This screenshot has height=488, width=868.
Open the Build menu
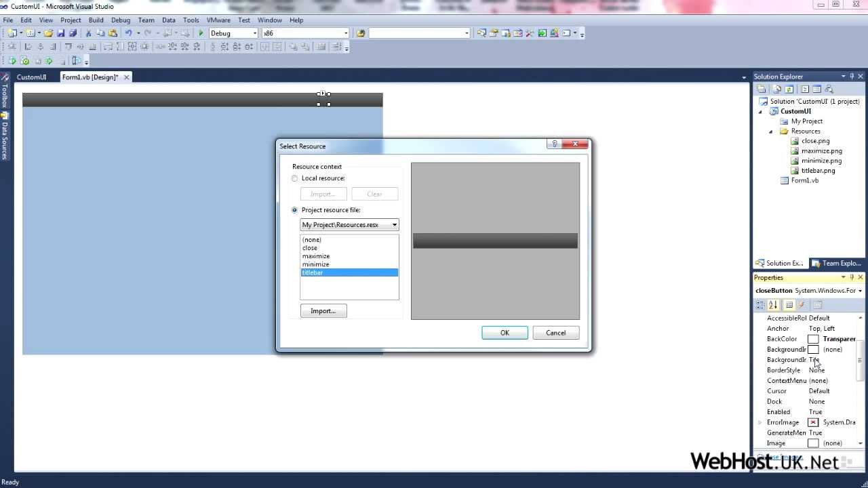[x=96, y=20]
